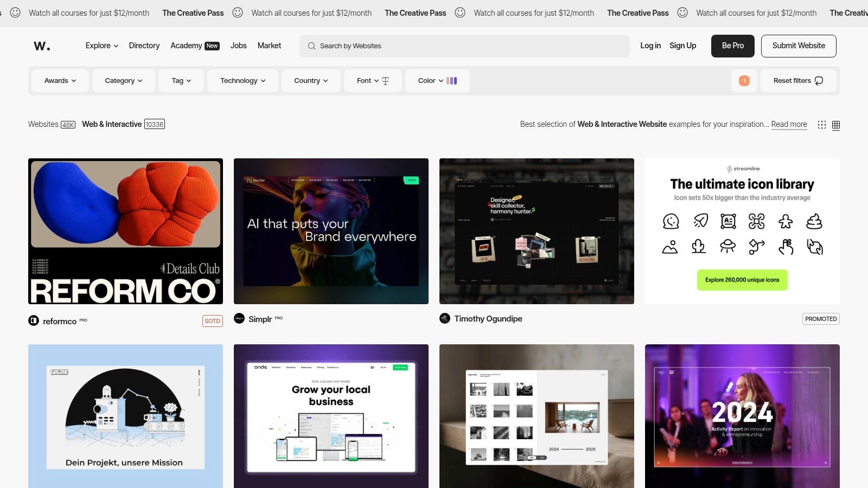Viewport: 868px width, 488px height.
Task: Open the Grow your local business thumbnail
Action: coord(331,416)
